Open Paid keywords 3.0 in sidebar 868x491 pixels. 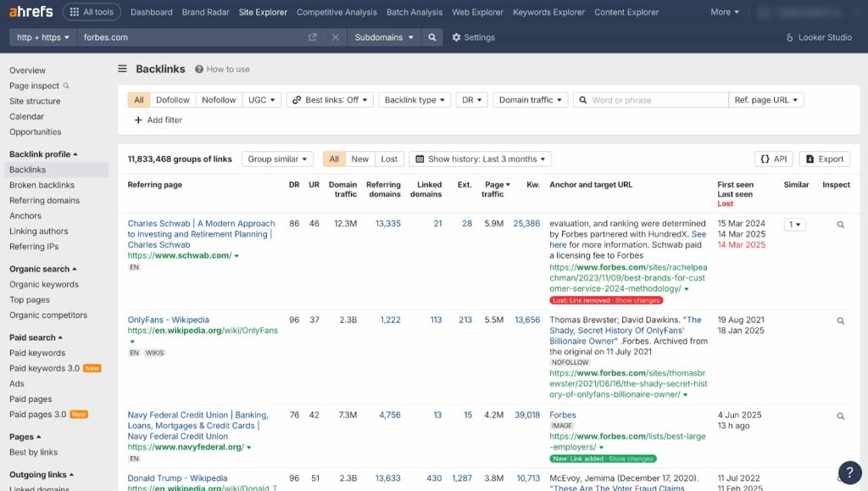44,368
